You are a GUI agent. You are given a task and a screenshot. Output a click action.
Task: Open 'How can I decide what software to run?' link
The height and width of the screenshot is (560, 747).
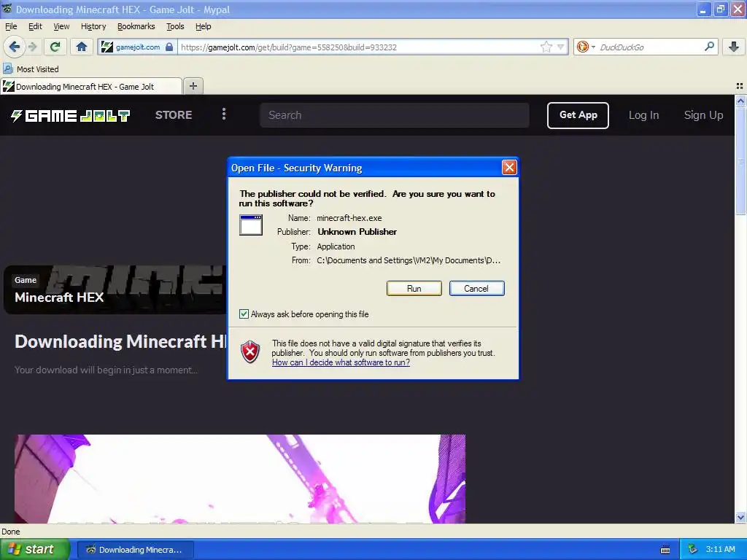click(341, 362)
